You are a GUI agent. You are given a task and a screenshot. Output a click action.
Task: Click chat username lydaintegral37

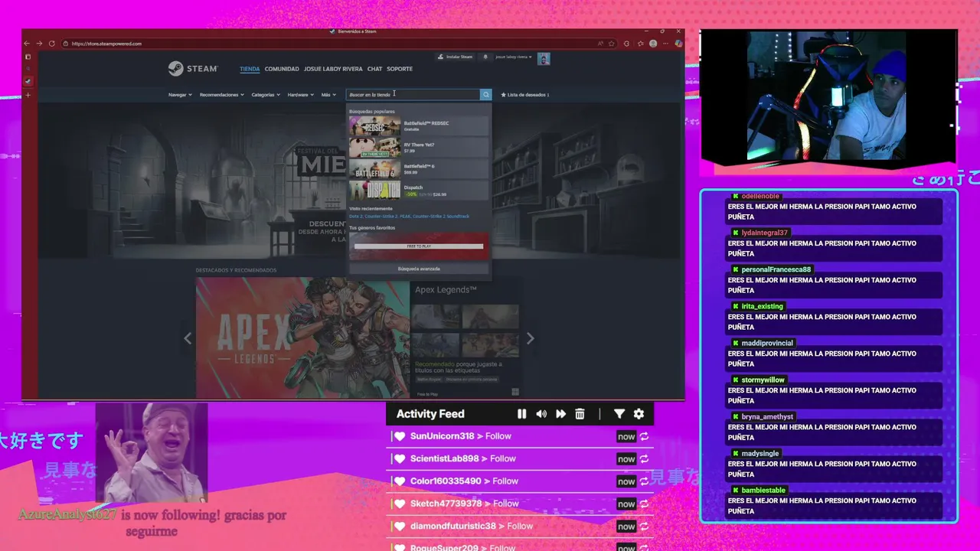(x=764, y=233)
